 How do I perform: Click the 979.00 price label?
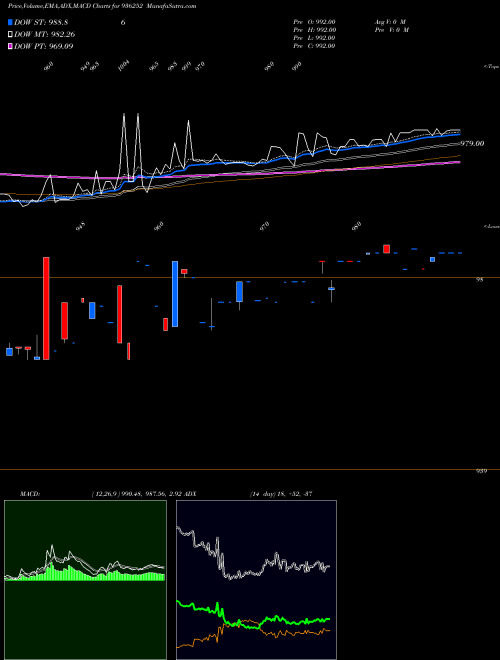coord(472,144)
